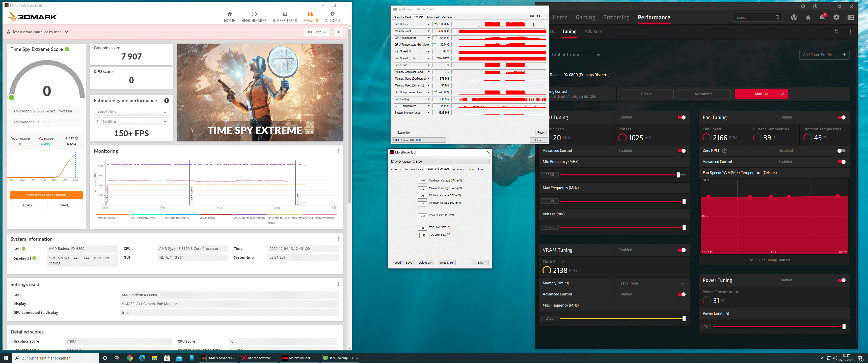Toggle VRAM Advanced Control switch
This screenshot has width=868, height=363.
pyautogui.click(x=681, y=294)
